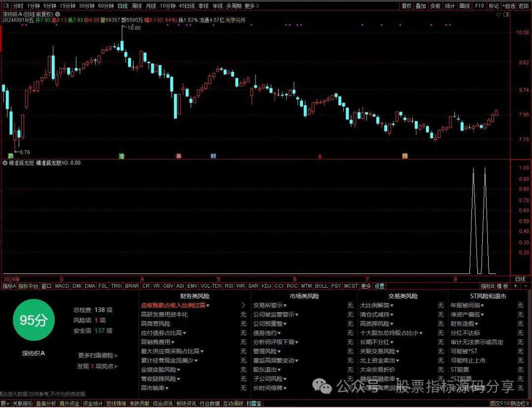
Task: Open the 盘面分析 bottom tab
Action: pos(46,404)
